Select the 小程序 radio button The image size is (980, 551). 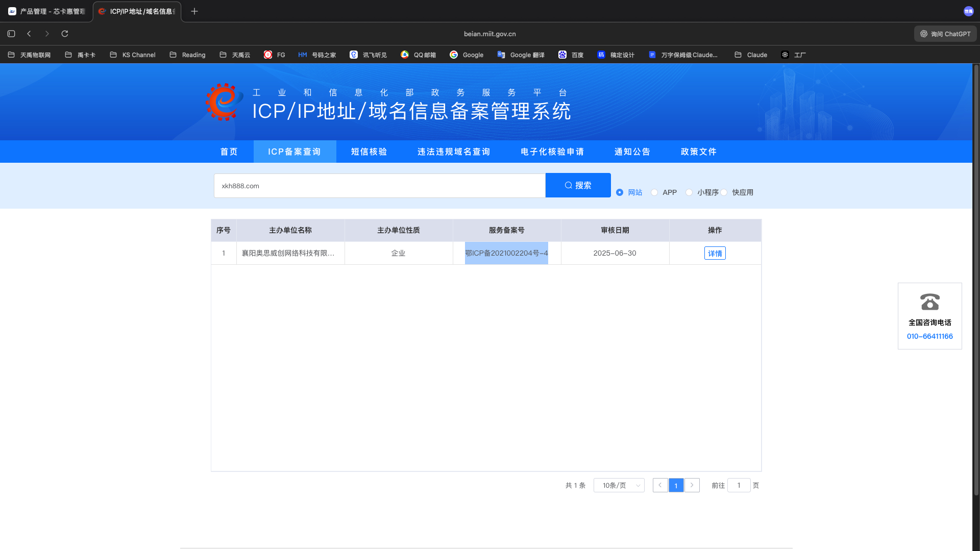(x=689, y=192)
